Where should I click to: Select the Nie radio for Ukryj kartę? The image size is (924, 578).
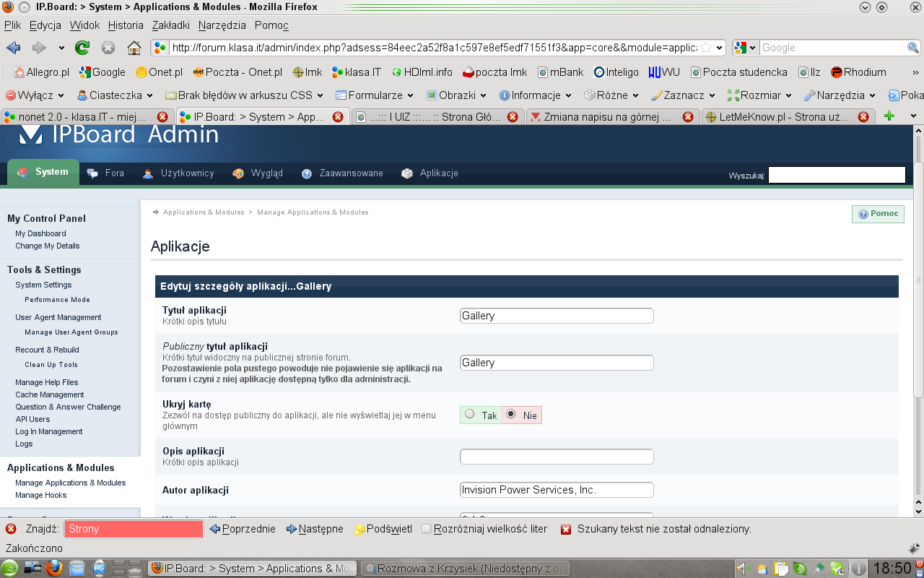click(x=511, y=415)
